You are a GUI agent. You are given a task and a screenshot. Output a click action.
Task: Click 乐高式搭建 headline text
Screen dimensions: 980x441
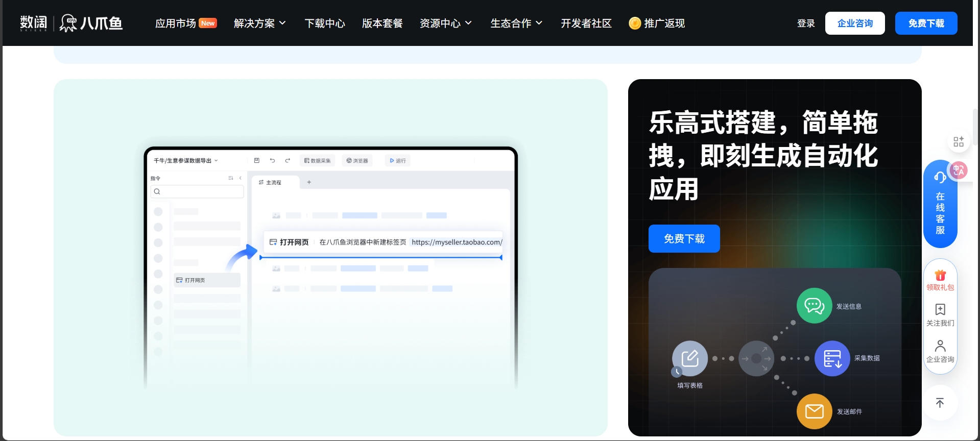(763, 156)
